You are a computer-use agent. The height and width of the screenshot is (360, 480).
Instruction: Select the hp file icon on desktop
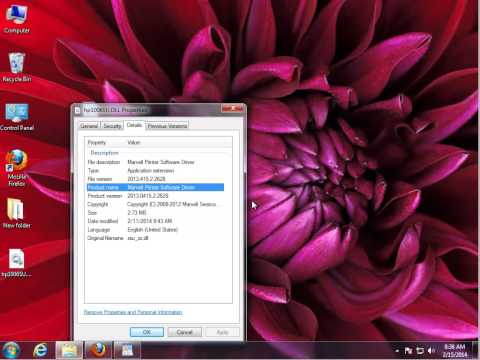(17, 263)
